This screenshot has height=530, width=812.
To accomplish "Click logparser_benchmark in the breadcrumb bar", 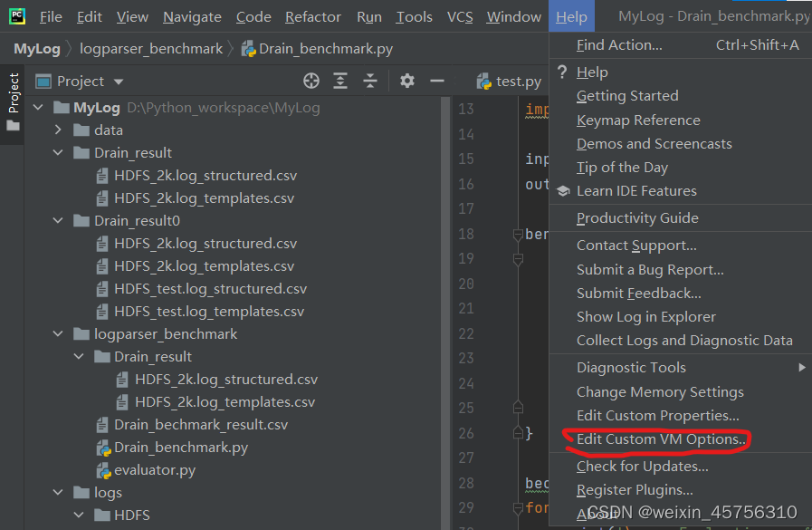I will tap(151, 50).
